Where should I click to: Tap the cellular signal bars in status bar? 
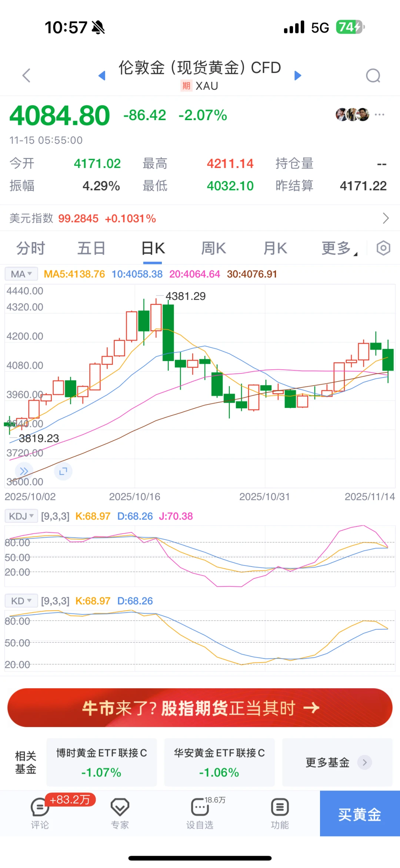point(294,27)
